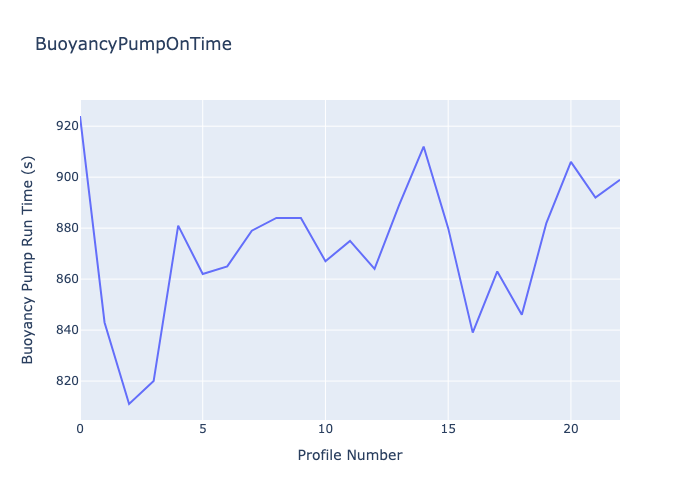The image size is (700, 500).
Task: Click the 840 y-axis tick label
Action: [x=68, y=330]
